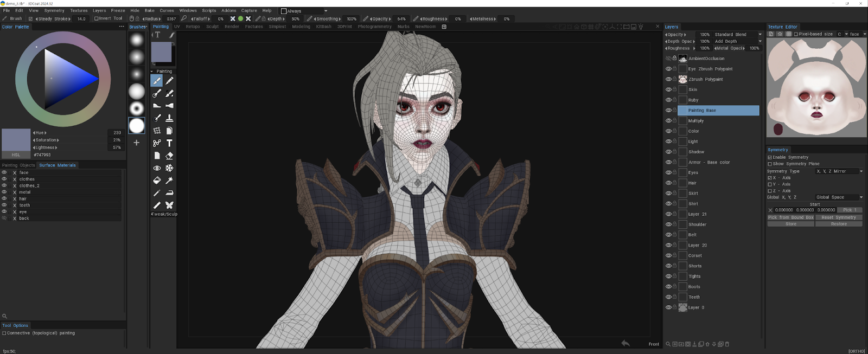Select the Fill bucket tool
Image resolution: width=868 pixels, height=354 pixels.
pyautogui.click(x=157, y=181)
